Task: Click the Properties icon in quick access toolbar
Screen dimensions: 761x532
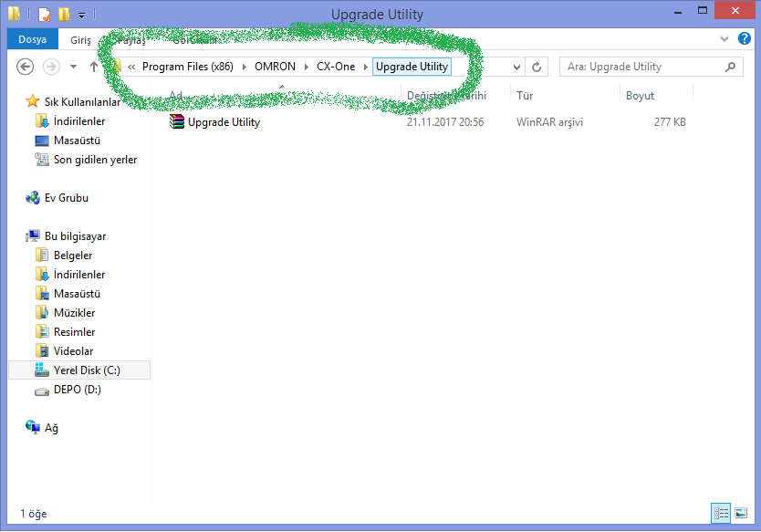Action: click(45, 15)
